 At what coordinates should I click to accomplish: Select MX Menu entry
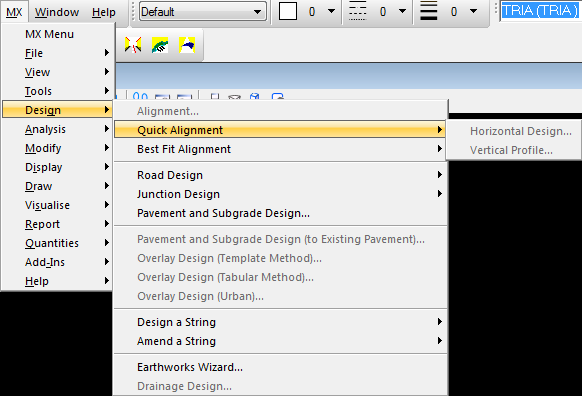click(x=57, y=34)
